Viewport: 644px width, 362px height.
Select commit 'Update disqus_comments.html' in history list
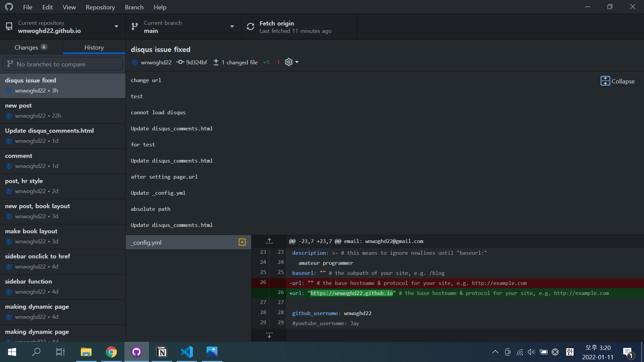63,136
